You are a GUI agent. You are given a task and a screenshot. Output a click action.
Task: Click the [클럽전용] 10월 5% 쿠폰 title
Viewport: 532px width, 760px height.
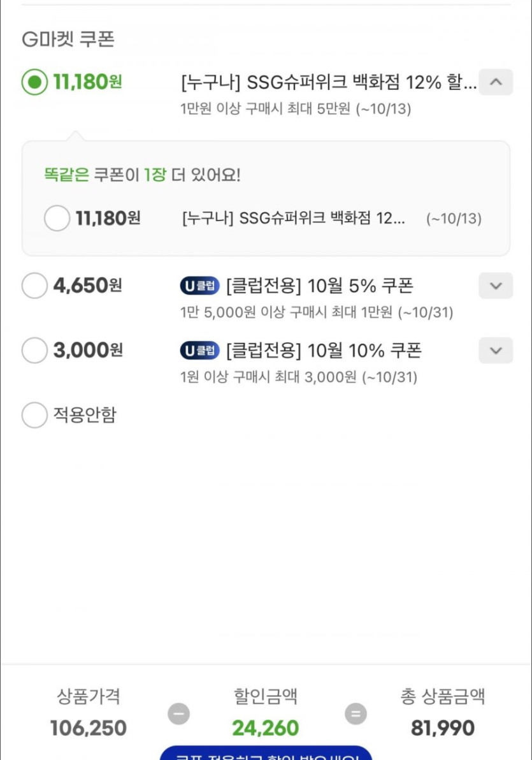tap(320, 286)
